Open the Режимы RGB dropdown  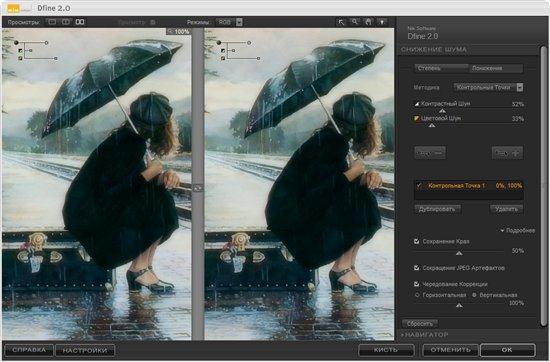[x=229, y=22]
